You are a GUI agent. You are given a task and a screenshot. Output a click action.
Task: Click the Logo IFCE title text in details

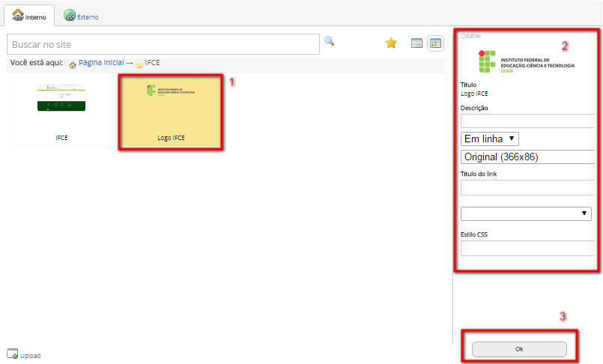click(474, 94)
